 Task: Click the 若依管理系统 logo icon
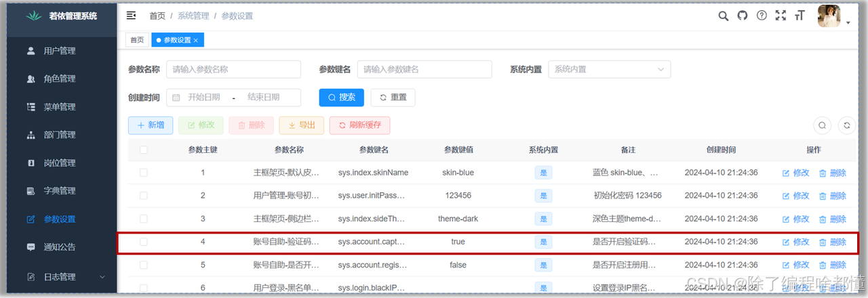click(x=33, y=16)
